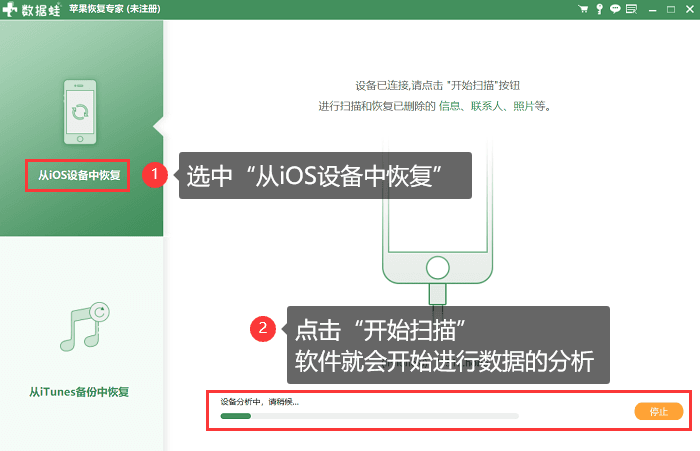The height and width of the screenshot is (451, 700).
Task: Open the chat feedback bubble icon
Action: (x=614, y=9)
